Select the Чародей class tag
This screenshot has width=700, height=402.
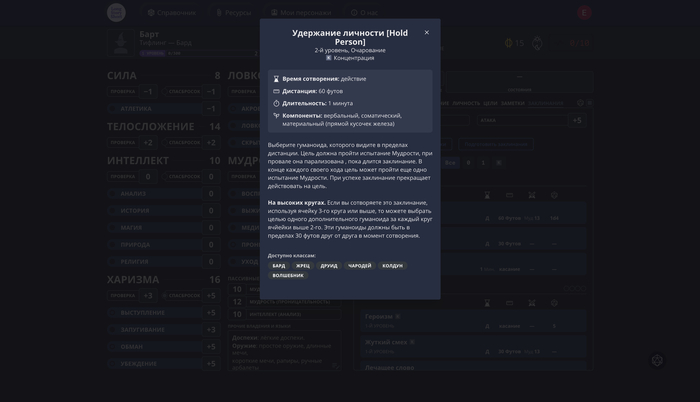click(360, 266)
